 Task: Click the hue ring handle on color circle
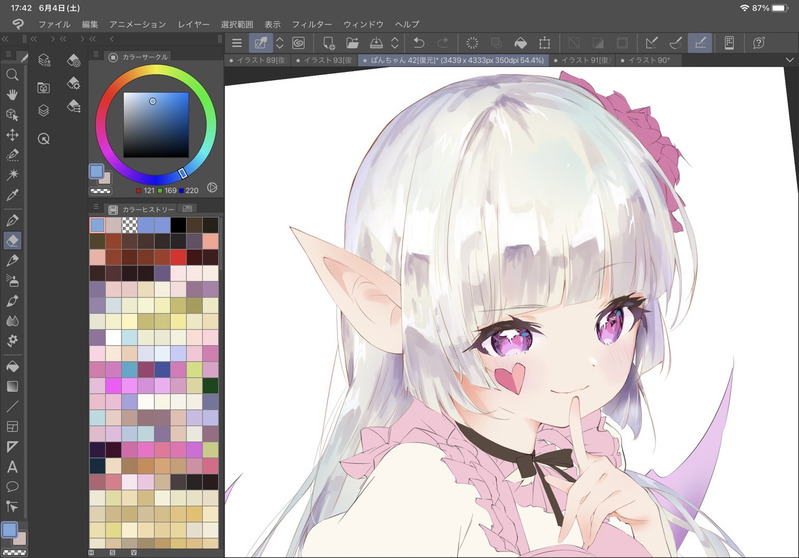182,173
